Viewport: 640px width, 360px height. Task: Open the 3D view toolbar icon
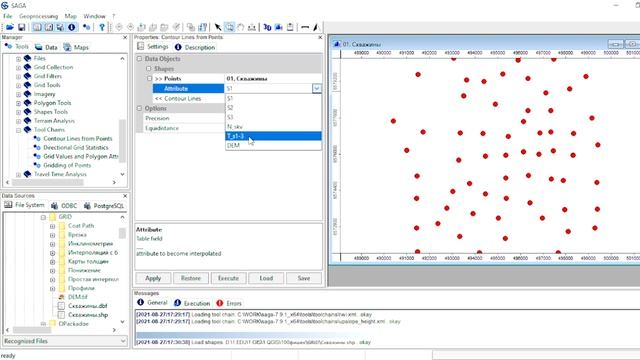point(267,27)
